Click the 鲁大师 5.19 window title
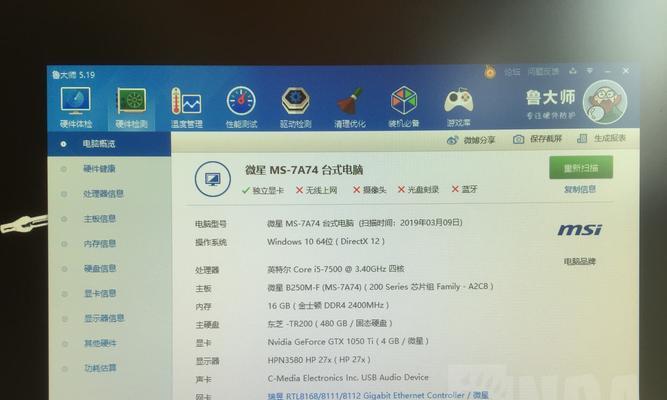 click(73, 75)
